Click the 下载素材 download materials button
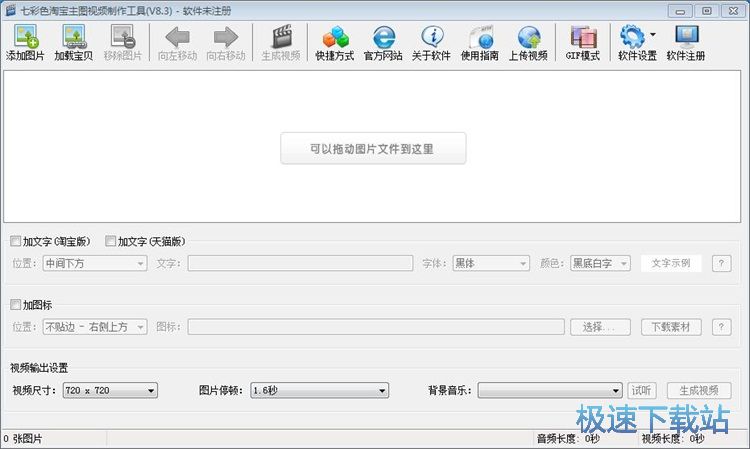750x449 pixels. point(671,327)
